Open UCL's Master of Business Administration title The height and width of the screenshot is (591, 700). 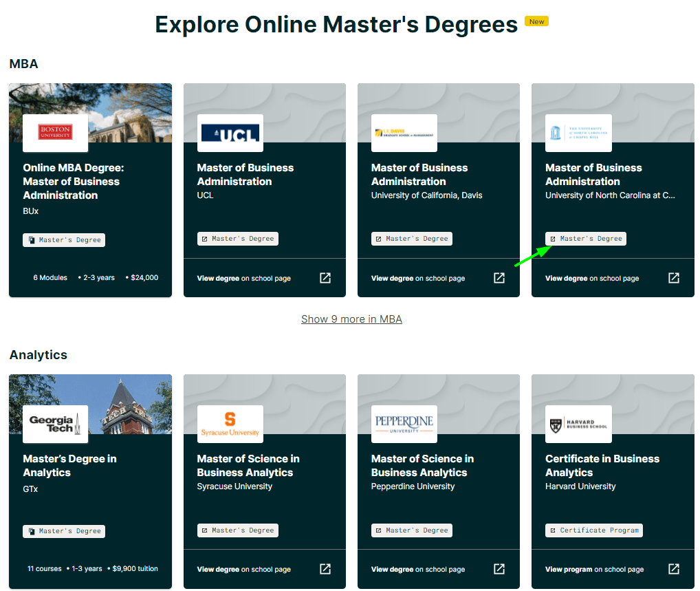[x=245, y=175]
